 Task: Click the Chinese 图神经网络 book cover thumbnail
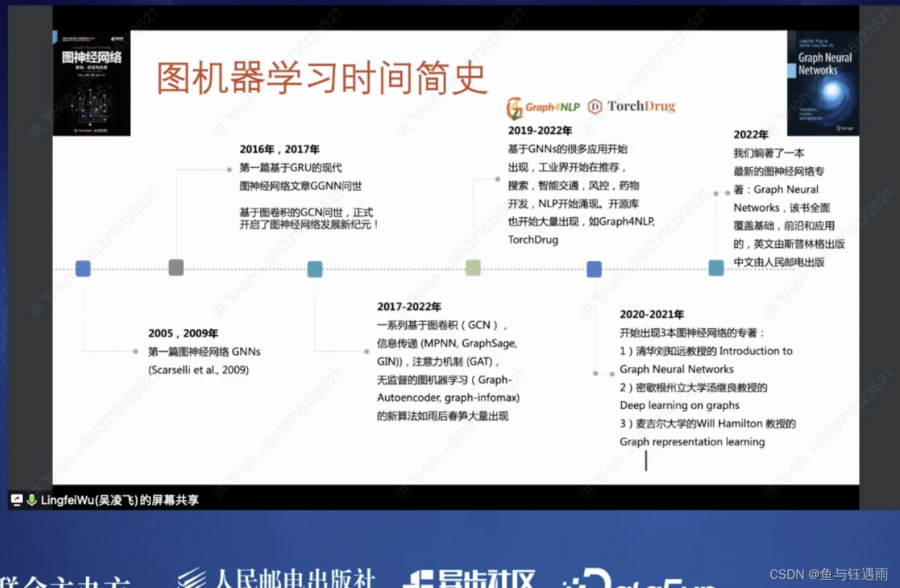click(x=91, y=83)
